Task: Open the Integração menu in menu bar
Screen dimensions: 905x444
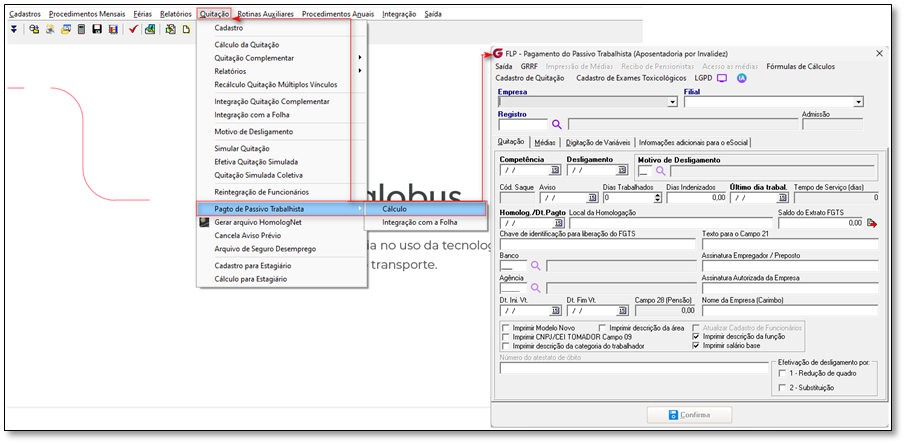Action: tap(399, 14)
